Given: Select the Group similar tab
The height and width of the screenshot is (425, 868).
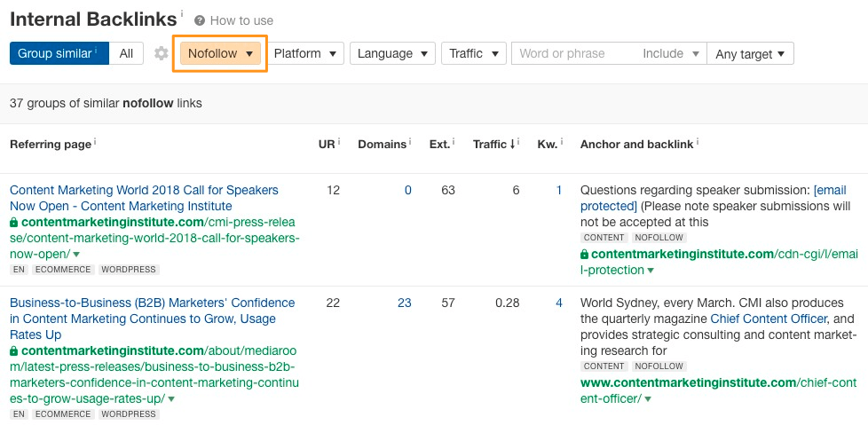Looking at the screenshot, I should 59,53.
